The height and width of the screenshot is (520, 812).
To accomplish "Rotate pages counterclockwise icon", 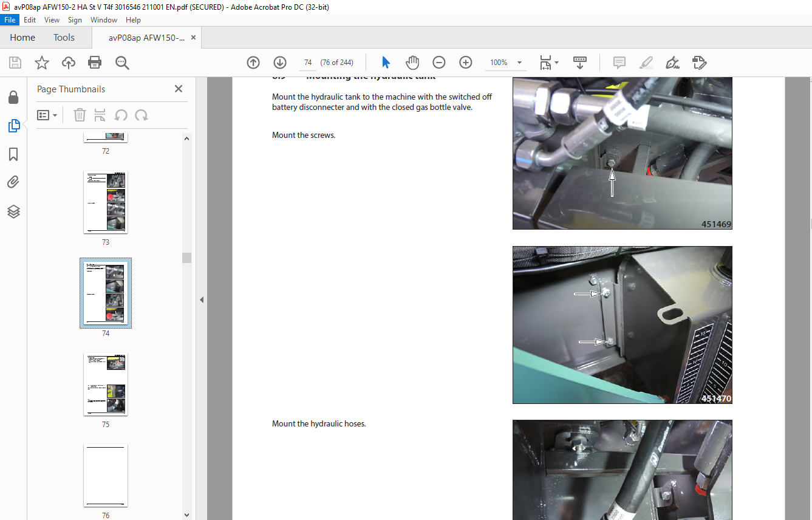I will tap(121, 115).
